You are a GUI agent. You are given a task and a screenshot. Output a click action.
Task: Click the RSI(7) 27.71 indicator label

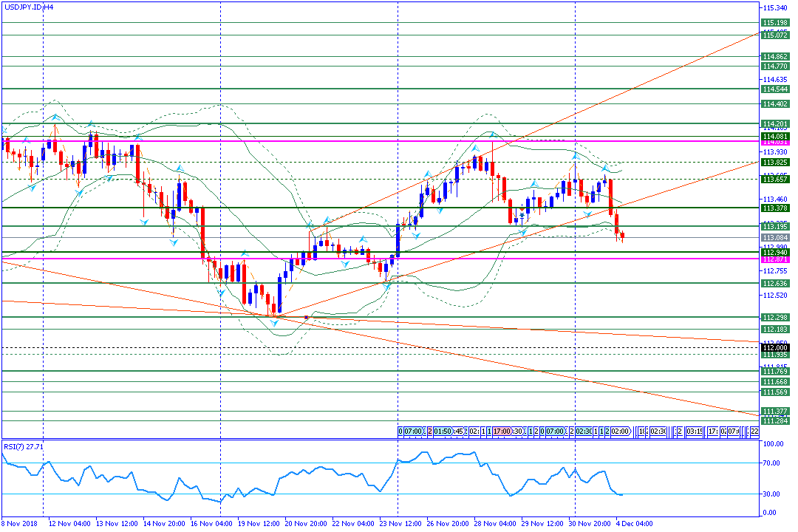(x=23, y=446)
